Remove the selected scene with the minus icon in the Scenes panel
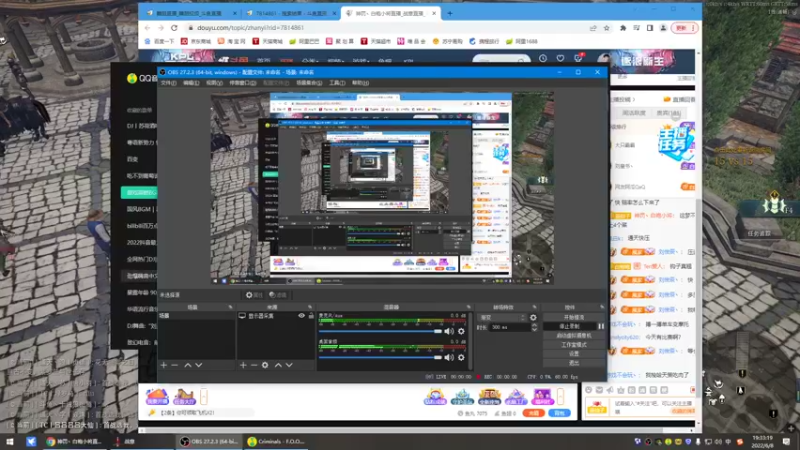The width and height of the screenshot is (800, 450). tap(174, 365)
